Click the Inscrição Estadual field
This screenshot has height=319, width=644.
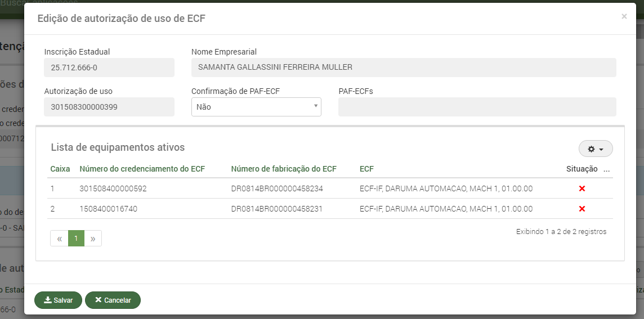(109, 68)
